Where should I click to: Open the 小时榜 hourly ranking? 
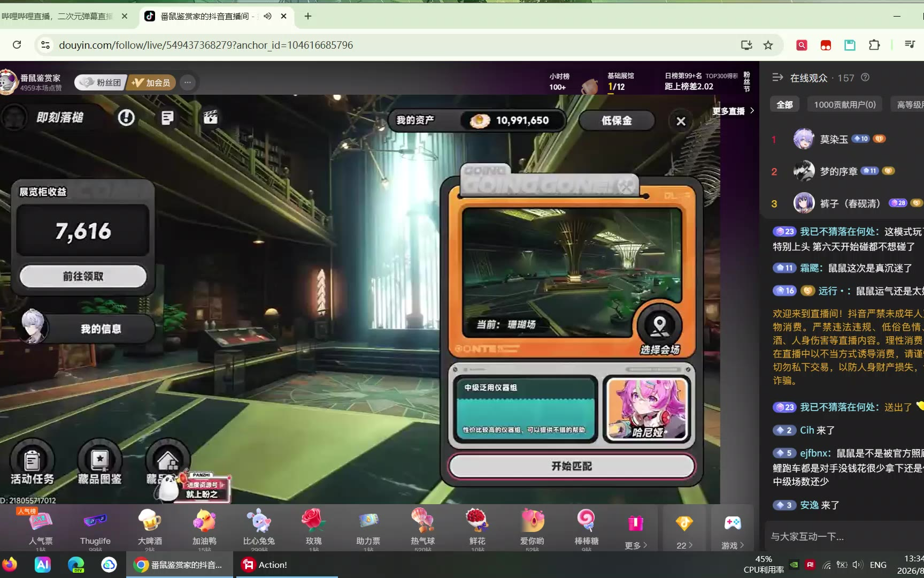(559, 81)
